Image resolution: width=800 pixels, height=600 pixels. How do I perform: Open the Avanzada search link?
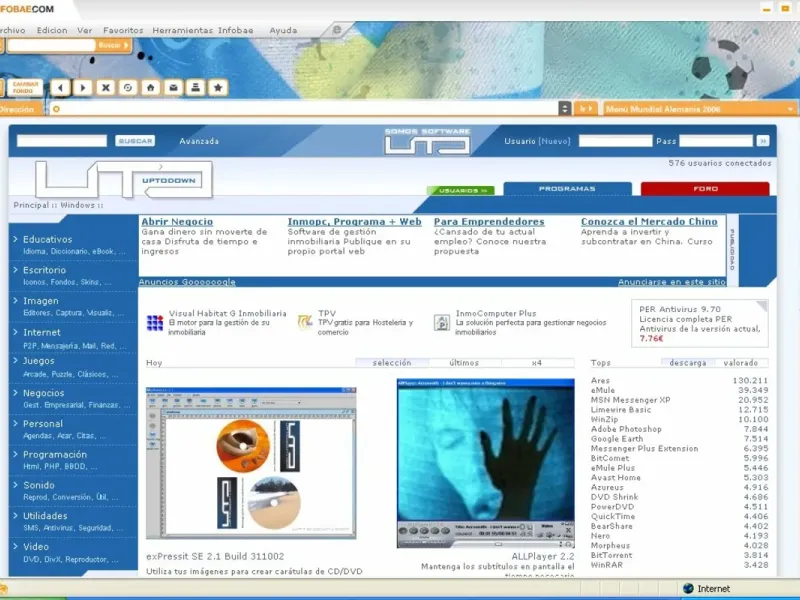click(199, 141)
